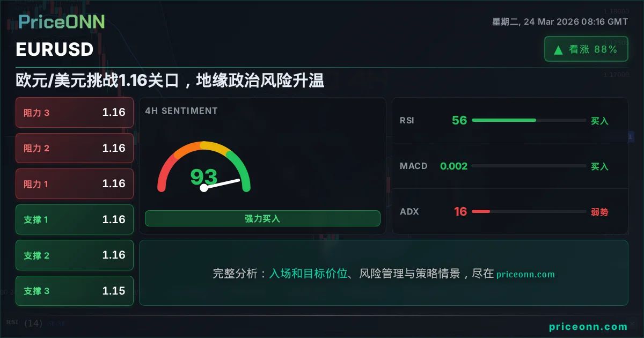Click the priceonn.com footer link
The width and height of the screenshot is (644, 338).
588,326
